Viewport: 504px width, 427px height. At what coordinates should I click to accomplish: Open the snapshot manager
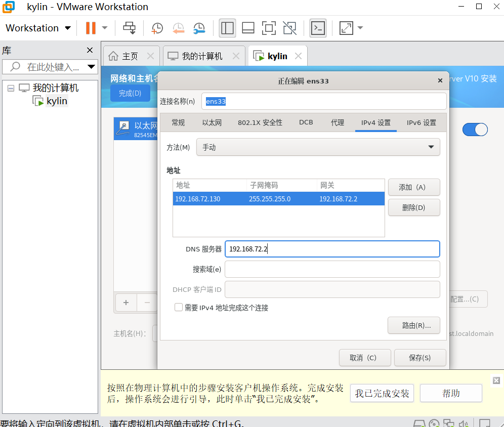(x=199, y=28)
